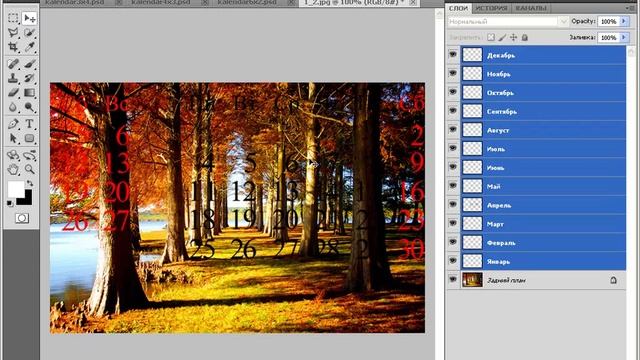Click the Заливка value field
The width and height of the screenshot is (640, 360).
(609, 38)
